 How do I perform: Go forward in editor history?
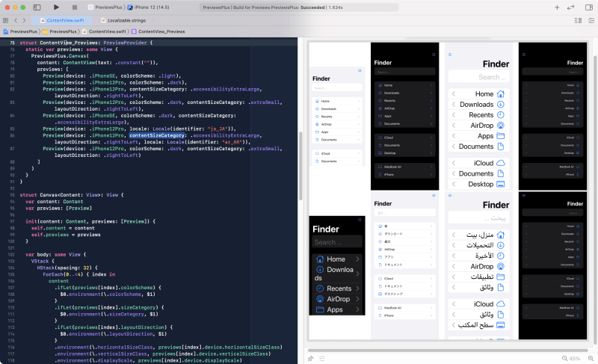[x=25, y=21]
